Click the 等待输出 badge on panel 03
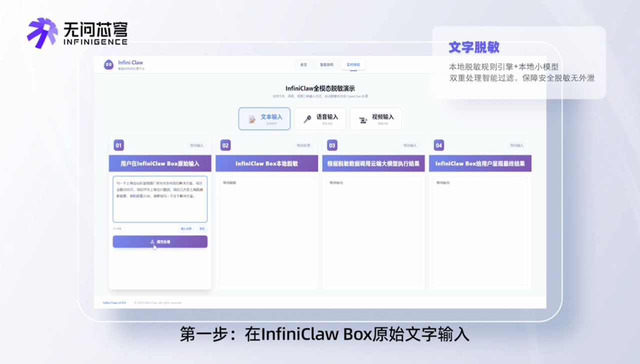 coord(411,145)
